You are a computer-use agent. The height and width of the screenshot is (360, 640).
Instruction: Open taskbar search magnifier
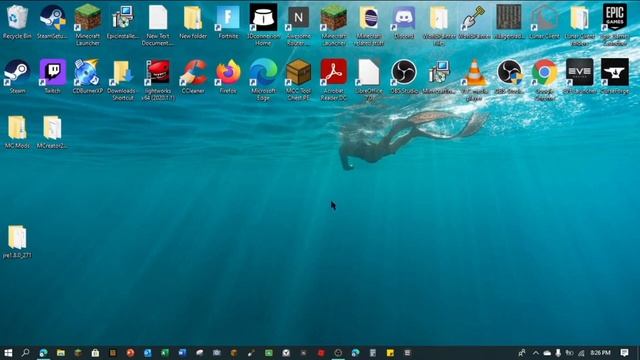[25, 353]
